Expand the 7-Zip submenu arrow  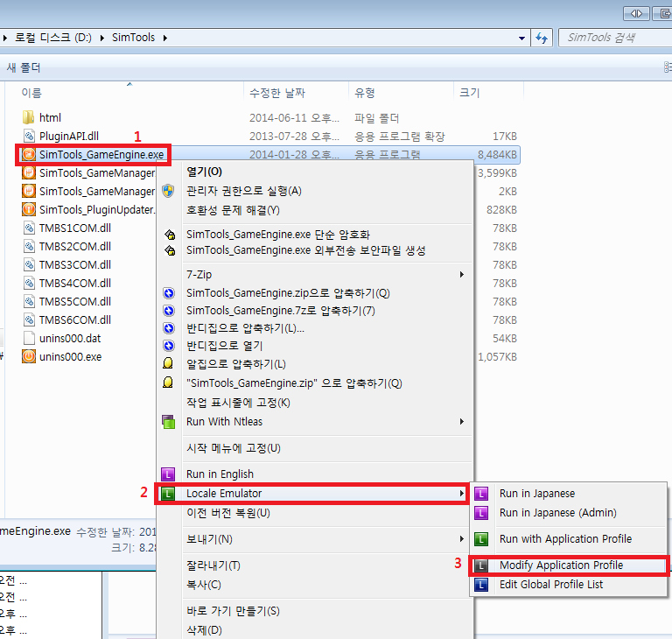[x=462, y=275]
